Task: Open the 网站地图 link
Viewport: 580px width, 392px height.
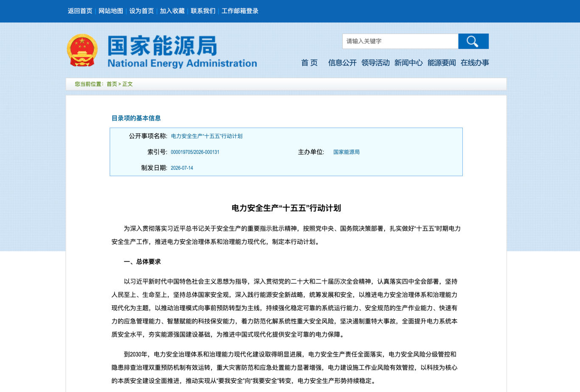Action: [x=111, y=11]
